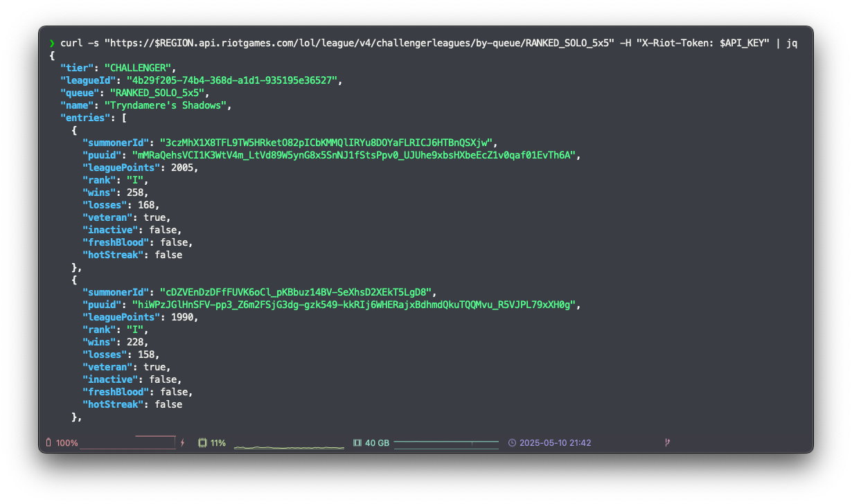Viewport: 852px width, 504px height.
Task: Click the memory icon next to 40 GB
Action: (x=357, y=442)
